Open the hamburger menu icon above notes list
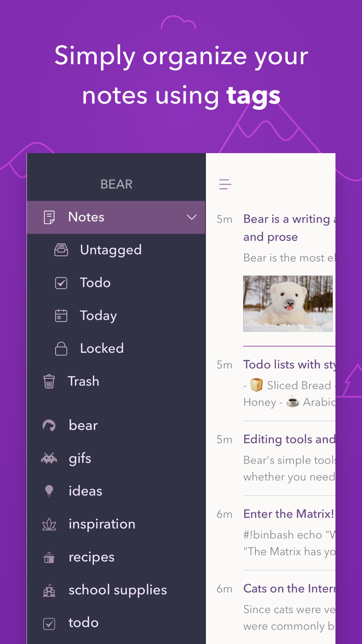362x644 pixels. click(x=225, y=184)
